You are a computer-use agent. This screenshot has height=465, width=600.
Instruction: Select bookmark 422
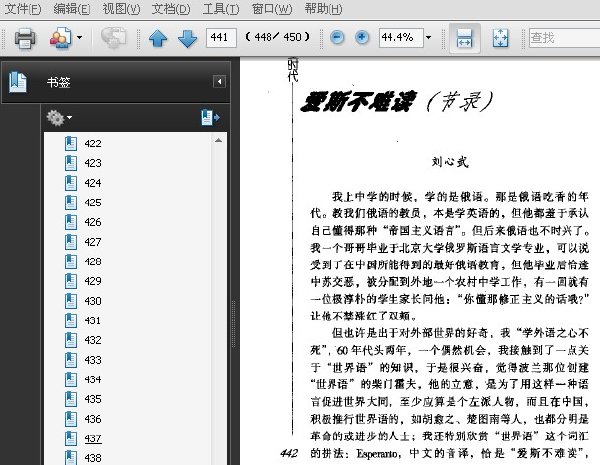tap(93, 144)
